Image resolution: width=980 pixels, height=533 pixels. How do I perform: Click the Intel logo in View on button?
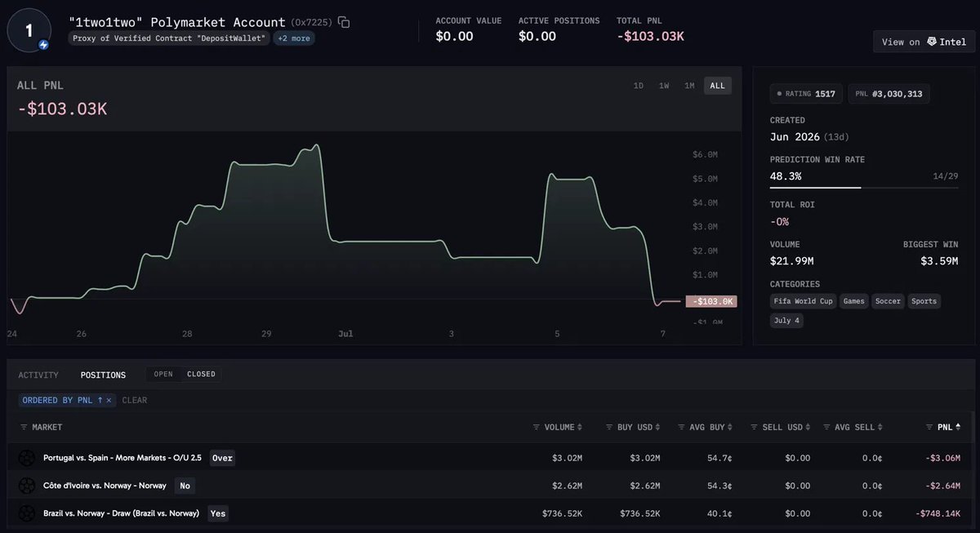(931, 42)
